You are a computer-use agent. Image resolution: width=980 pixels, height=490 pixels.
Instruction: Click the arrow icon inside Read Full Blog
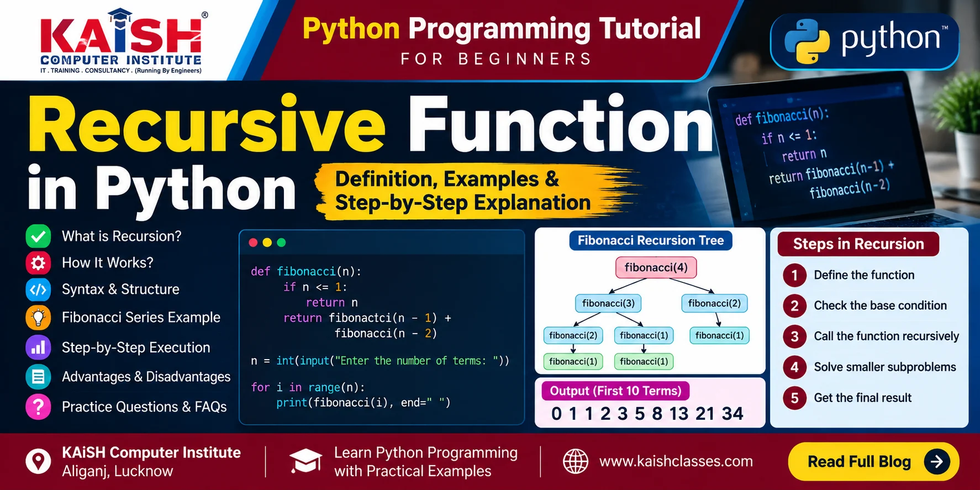[x=937, y=461]
